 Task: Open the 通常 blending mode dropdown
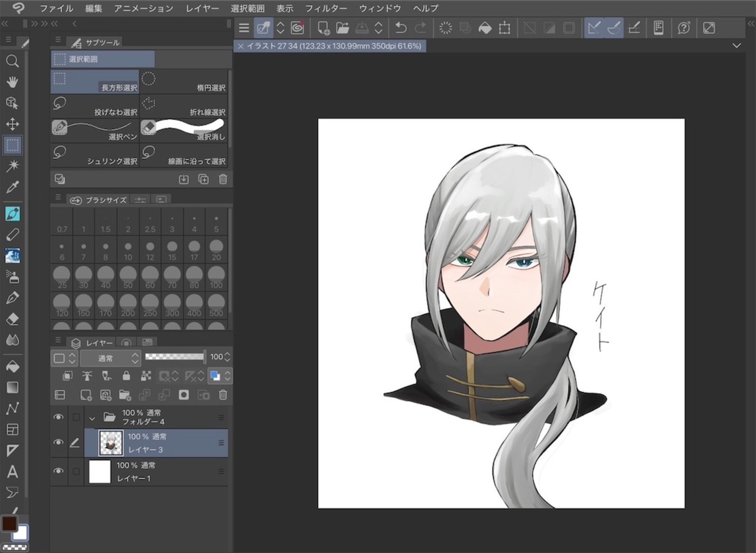click(x=110, y=358)
